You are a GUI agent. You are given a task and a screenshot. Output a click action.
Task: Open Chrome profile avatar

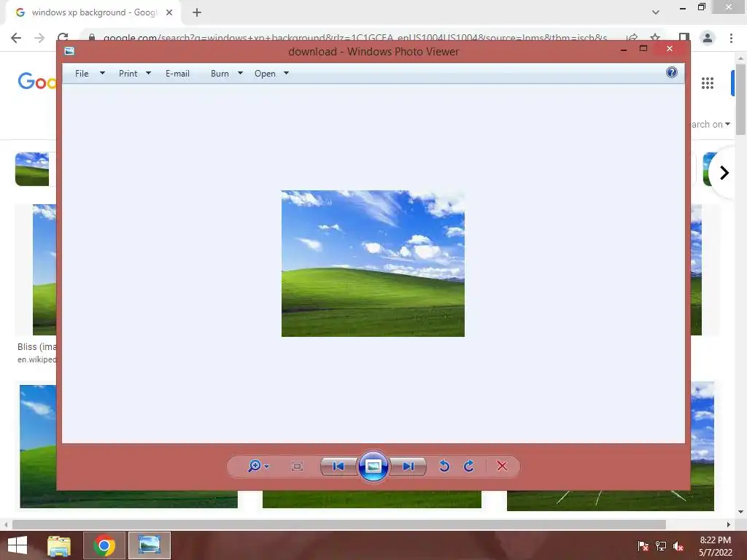(x=708, y=38)
